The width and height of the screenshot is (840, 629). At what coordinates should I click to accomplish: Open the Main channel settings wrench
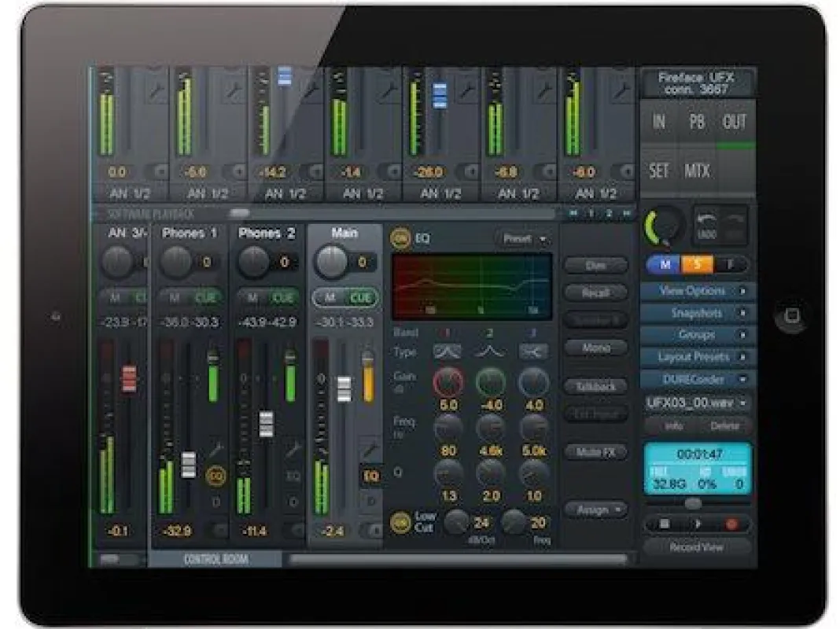(370, 450)
